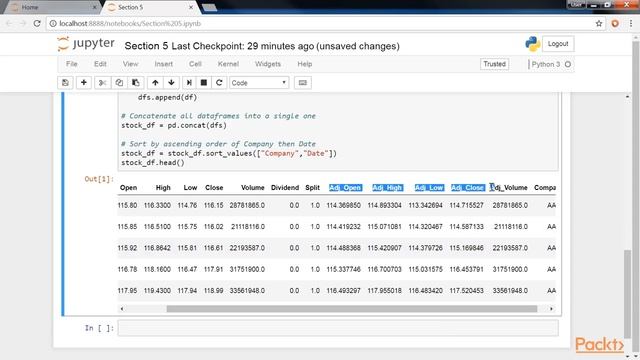The height and width of the screenshot is (360, 640).
Task: Click the Python logo icon
Action: [533, 44]
